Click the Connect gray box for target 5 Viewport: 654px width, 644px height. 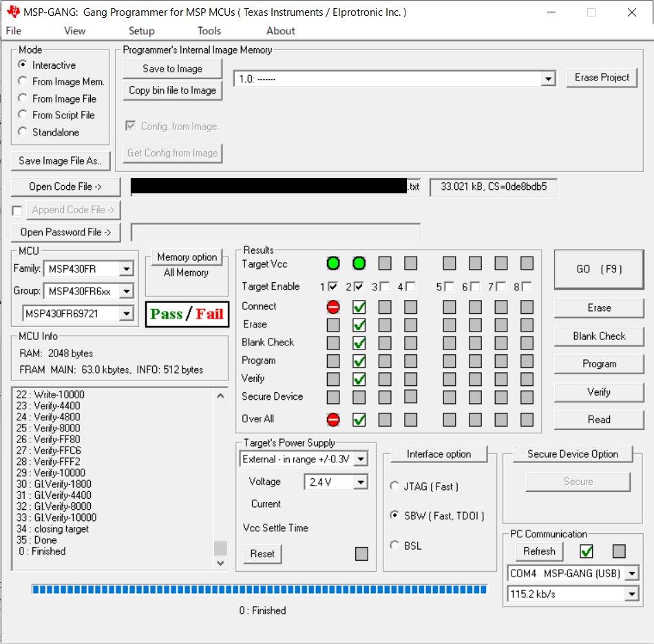click(x=450, y=307)
